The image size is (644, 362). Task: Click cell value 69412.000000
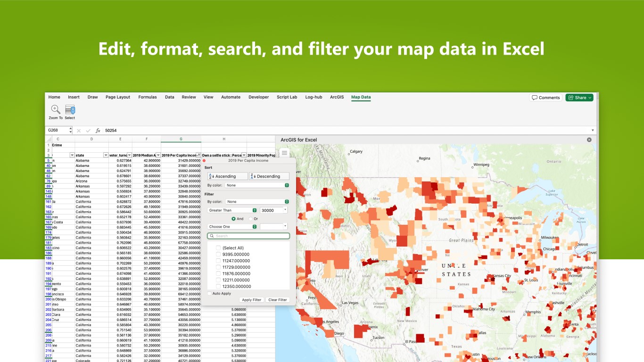(x=181, y=294)
